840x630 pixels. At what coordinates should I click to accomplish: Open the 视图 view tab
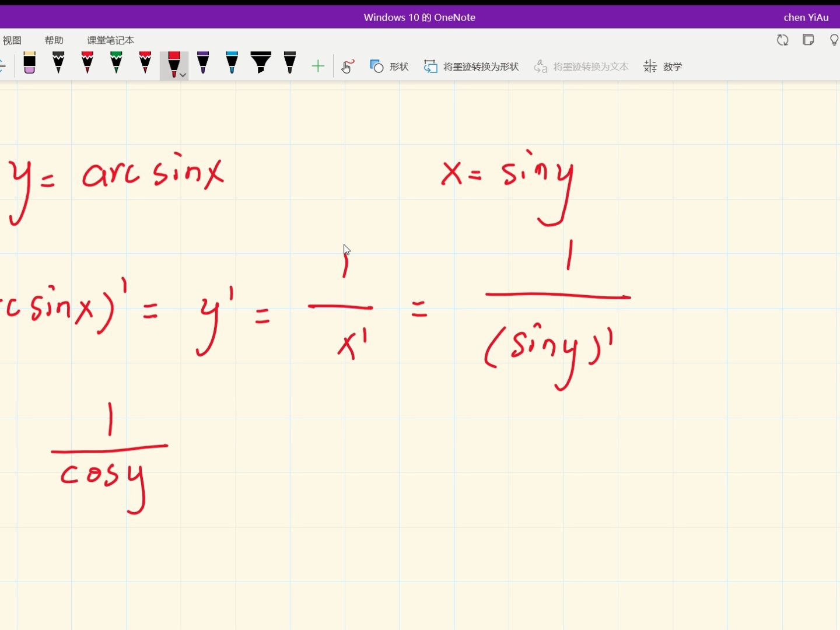(x=12, y=40)
